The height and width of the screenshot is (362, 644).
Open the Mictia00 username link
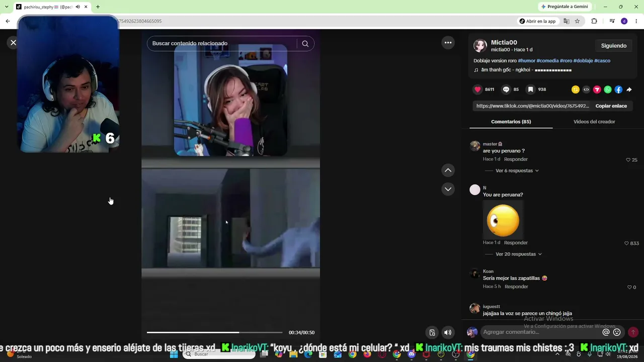point(504,43)
